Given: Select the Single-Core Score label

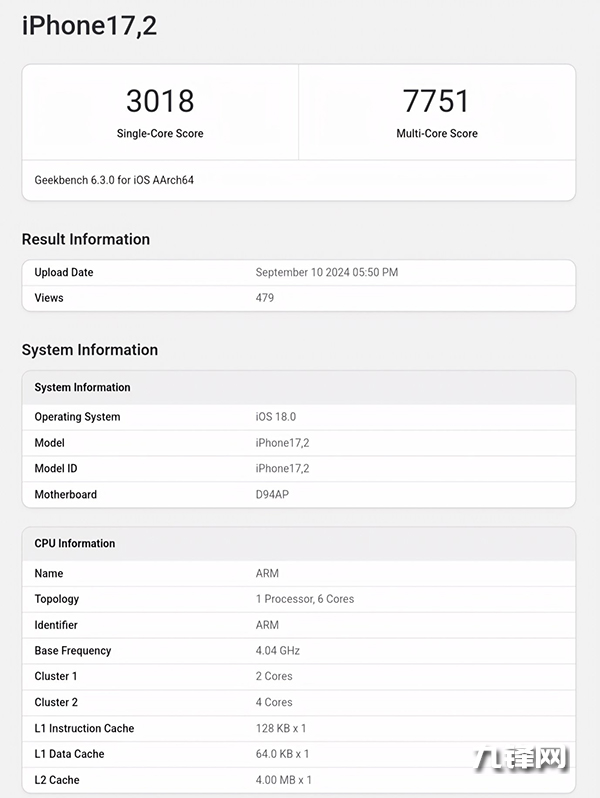Looking at the screenshot, I should pos(160,133).
